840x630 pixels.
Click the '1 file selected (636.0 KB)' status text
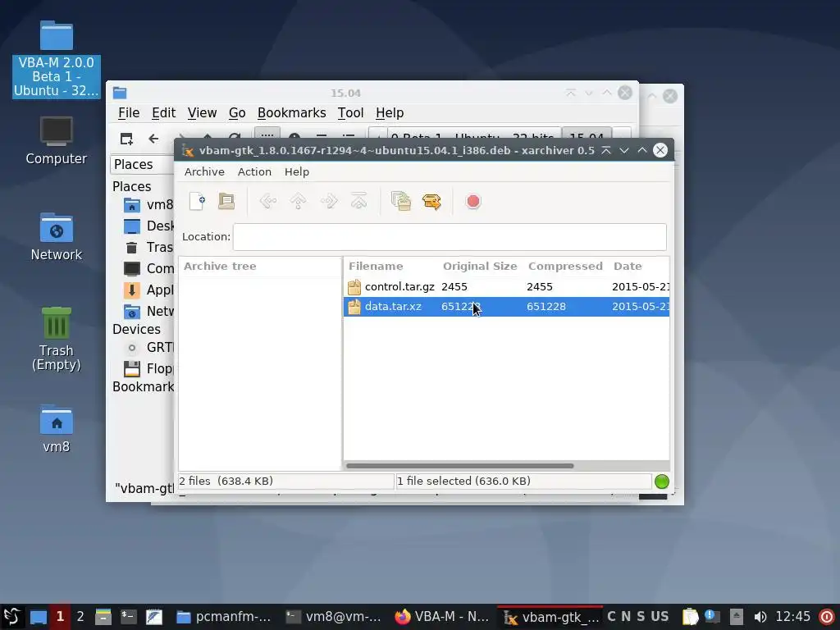tap(463, 481)
